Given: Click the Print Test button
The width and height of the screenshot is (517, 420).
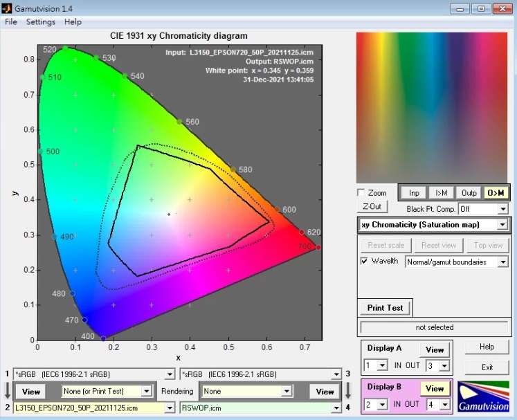Looking at the screenshot, I should pyautogui.click(x=385, y=308).
